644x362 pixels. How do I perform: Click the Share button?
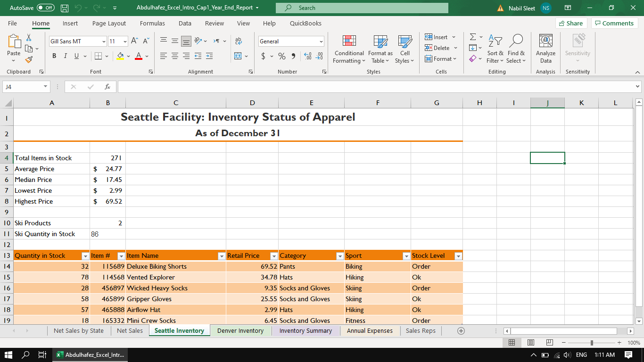[570, 23]
